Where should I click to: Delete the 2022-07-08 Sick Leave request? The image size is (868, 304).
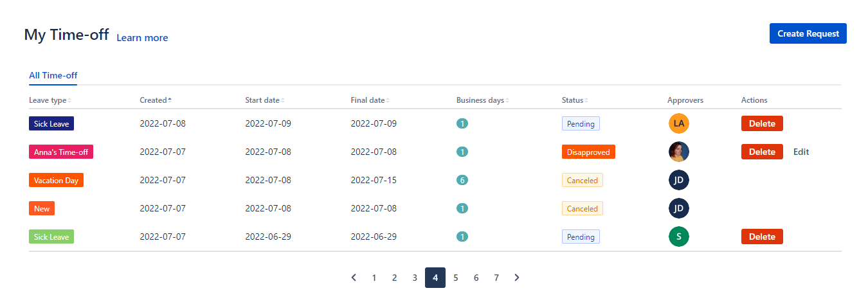pos(762,123)
